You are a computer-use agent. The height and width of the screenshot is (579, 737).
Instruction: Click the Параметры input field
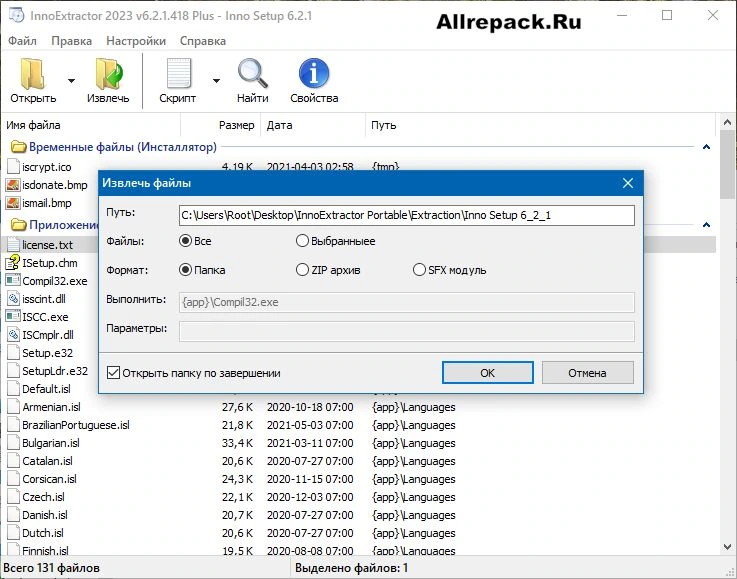click(407, 331)
